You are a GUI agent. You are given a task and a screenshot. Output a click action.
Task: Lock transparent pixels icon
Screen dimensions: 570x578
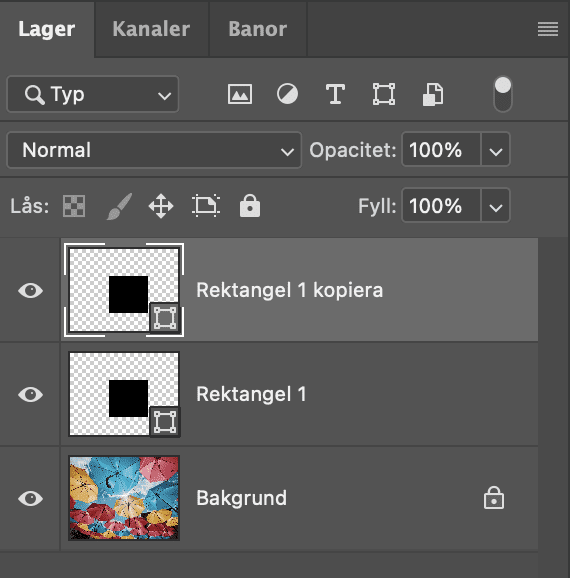pos(74,206)
